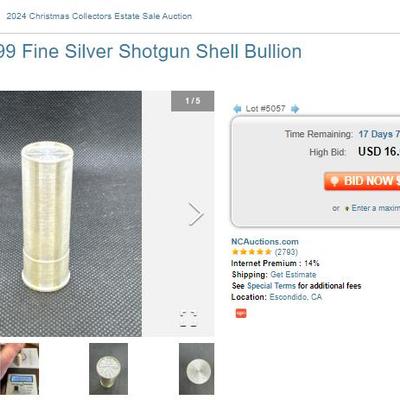The height and width of the screenshot is (400, 400).
Task: Go to previous lot with left arrow
Action: click(237, 109)
